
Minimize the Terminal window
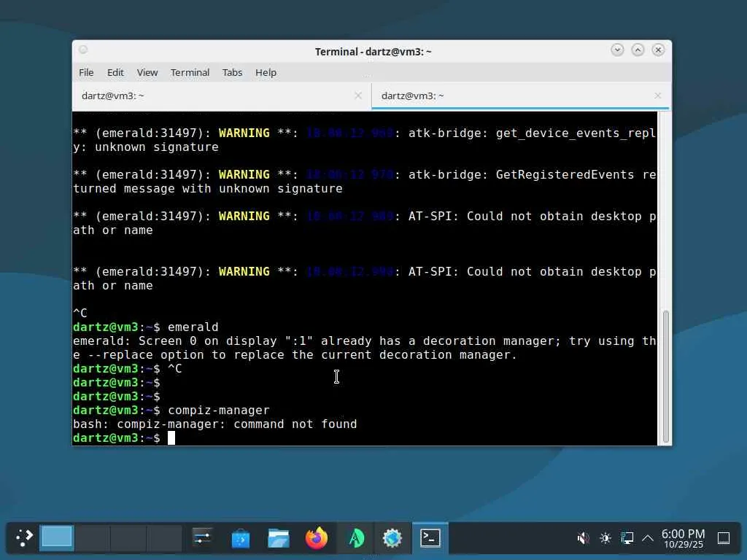[617, 50]
